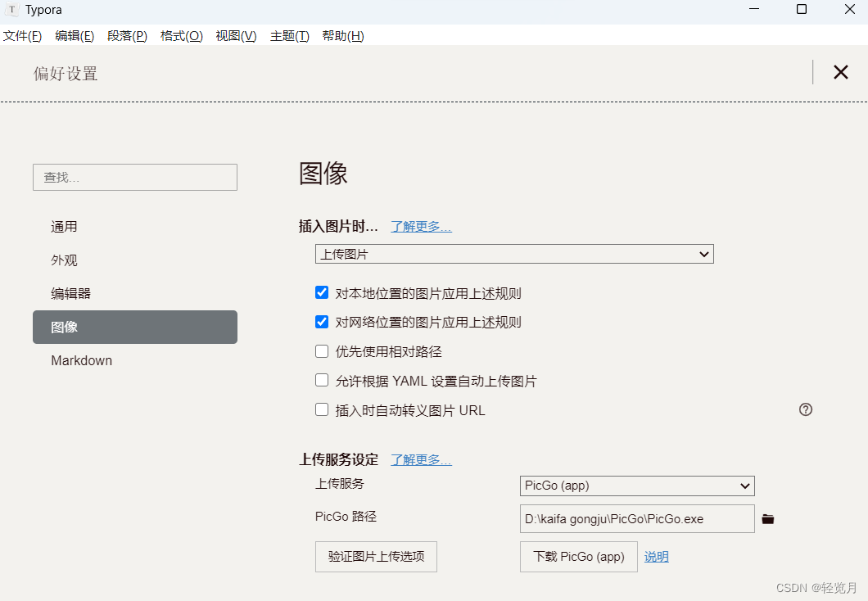Viewport: 868px width, 601px height.
Task: Open 了解更多 link next to 上传服务设定
Action: coord(421,460)
